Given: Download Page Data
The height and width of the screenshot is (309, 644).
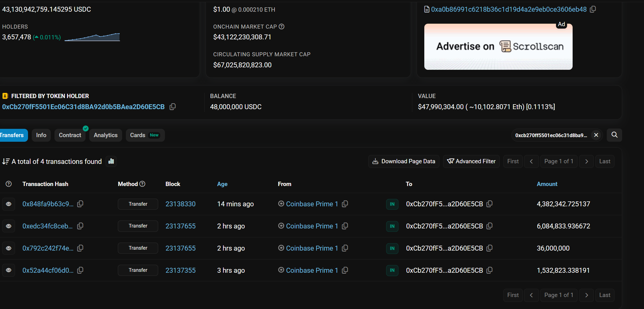Looking at the screenshot, I should coord(404,161).
